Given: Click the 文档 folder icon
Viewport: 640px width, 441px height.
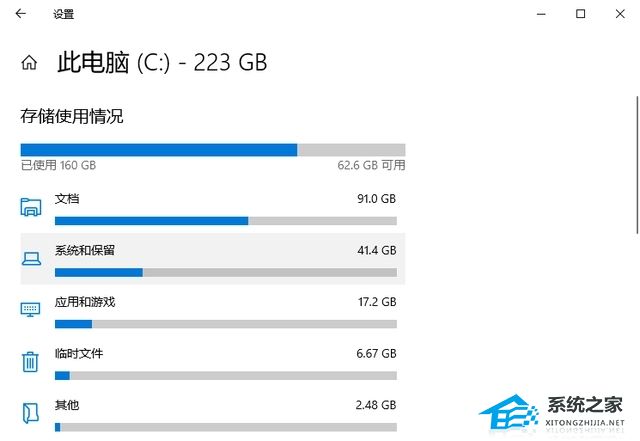Looking at the screenshot, I should pyautogui.click(x=31, y=207).
